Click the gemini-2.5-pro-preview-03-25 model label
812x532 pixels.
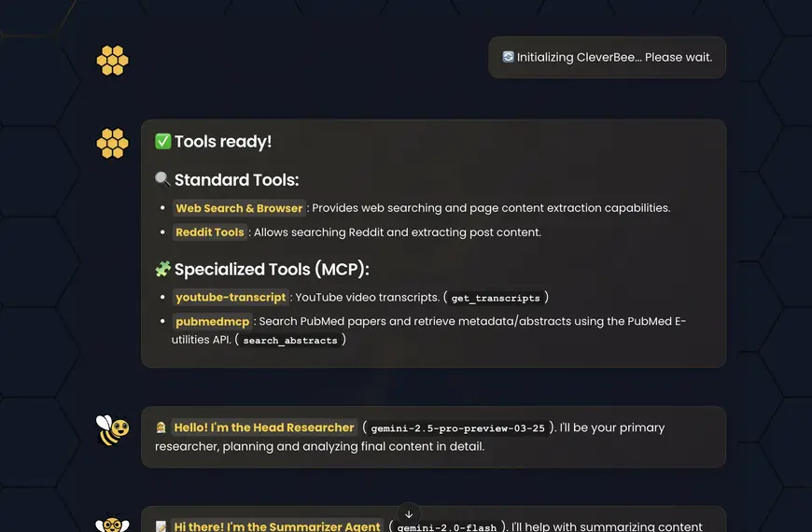click(x=457, y=427)
